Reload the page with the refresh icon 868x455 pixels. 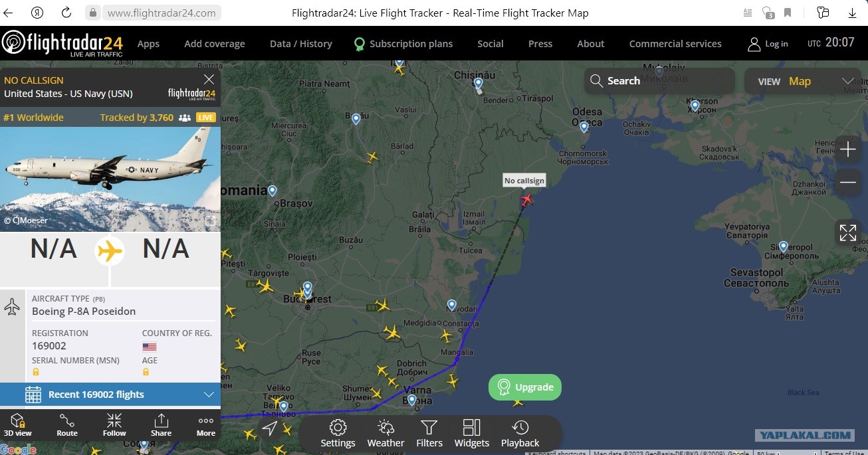click(x=66, y=13)
